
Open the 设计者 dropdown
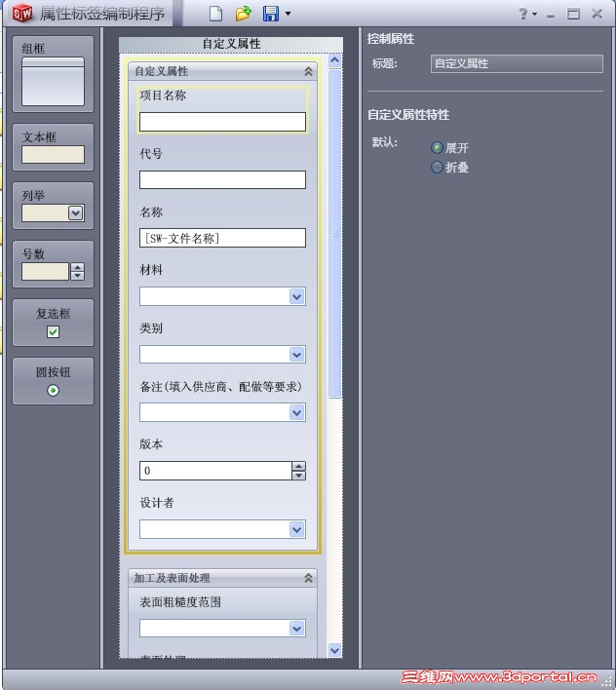coord(297,529)
